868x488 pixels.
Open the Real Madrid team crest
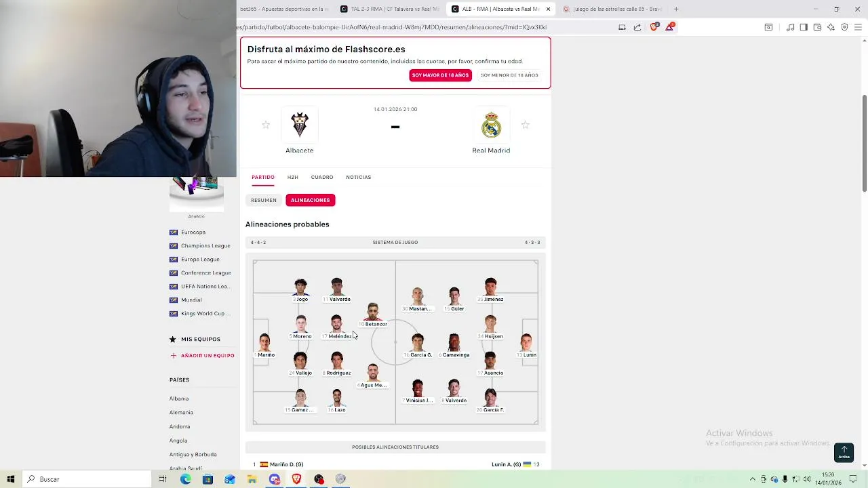tap(491, 125)
